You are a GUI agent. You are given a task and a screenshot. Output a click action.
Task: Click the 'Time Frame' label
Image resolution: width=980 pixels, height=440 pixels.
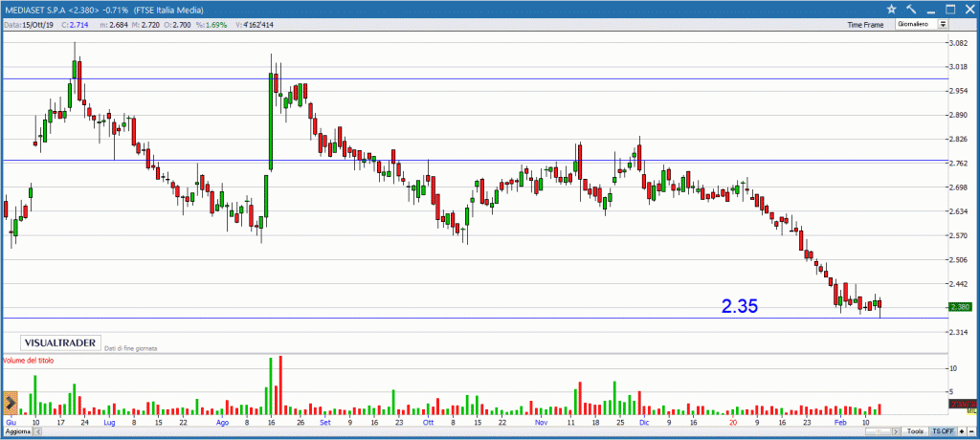[x=865, y=25]
